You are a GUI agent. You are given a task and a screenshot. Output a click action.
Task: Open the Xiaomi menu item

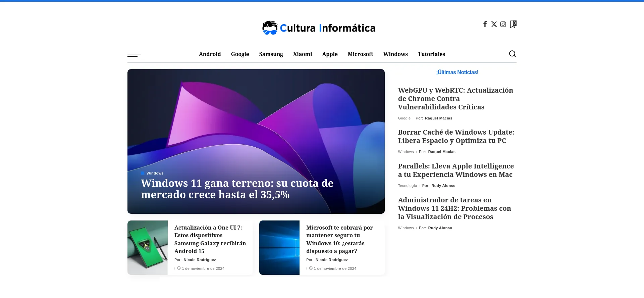click(x=302, y=54)
